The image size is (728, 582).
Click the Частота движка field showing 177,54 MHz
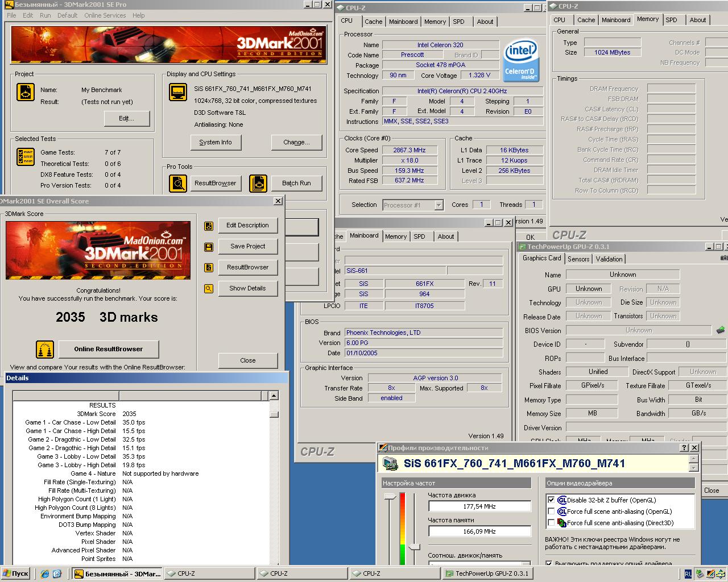coord(479,506)
